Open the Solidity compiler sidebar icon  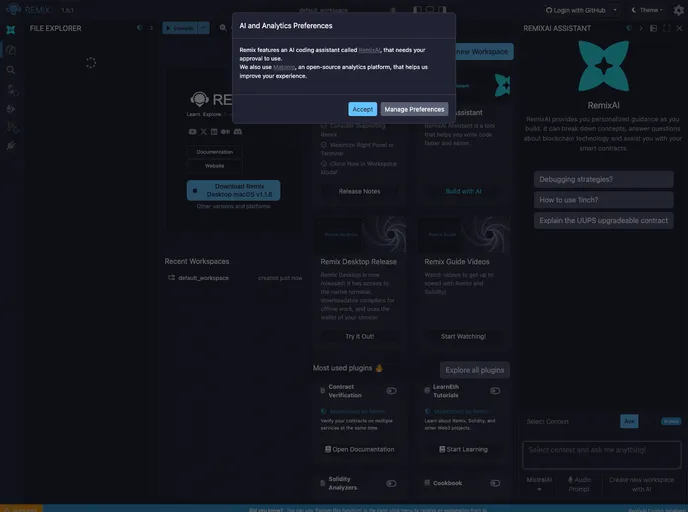pyautogui.click(x=11, y=89)
